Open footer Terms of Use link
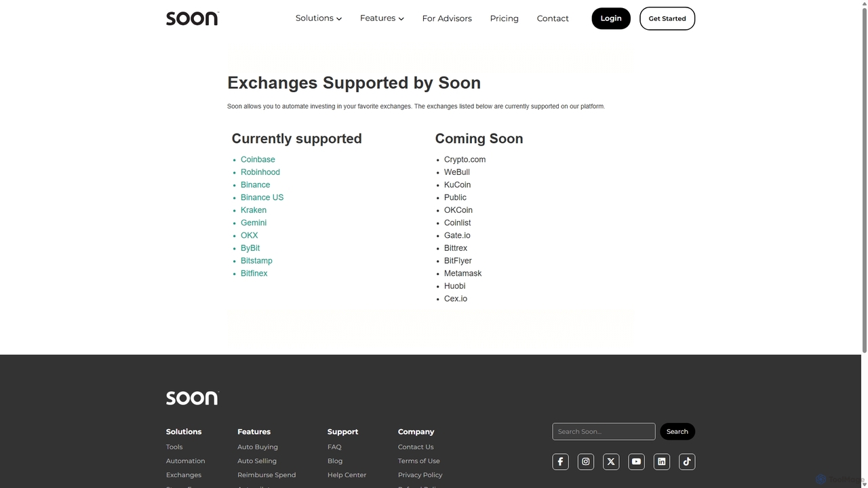868x488 pixels. (419, 461)
